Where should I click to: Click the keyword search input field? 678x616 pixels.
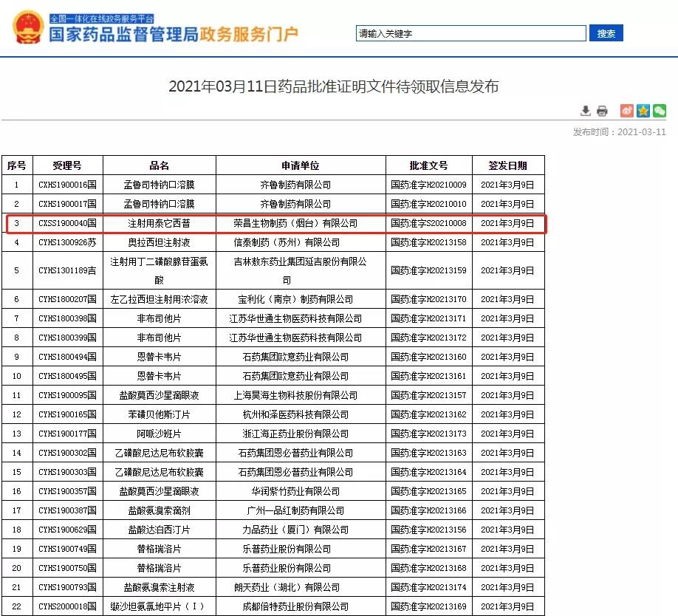[x=470, y=34]
